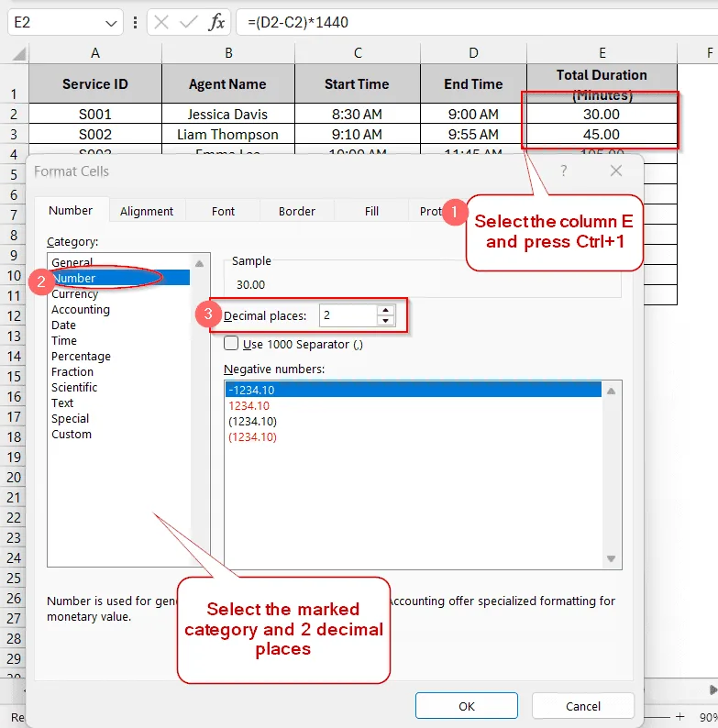Cancel the formula entry with X icon
Viewport: 718px width, 728px height.
pyautogui.click(x=161, y=22)
